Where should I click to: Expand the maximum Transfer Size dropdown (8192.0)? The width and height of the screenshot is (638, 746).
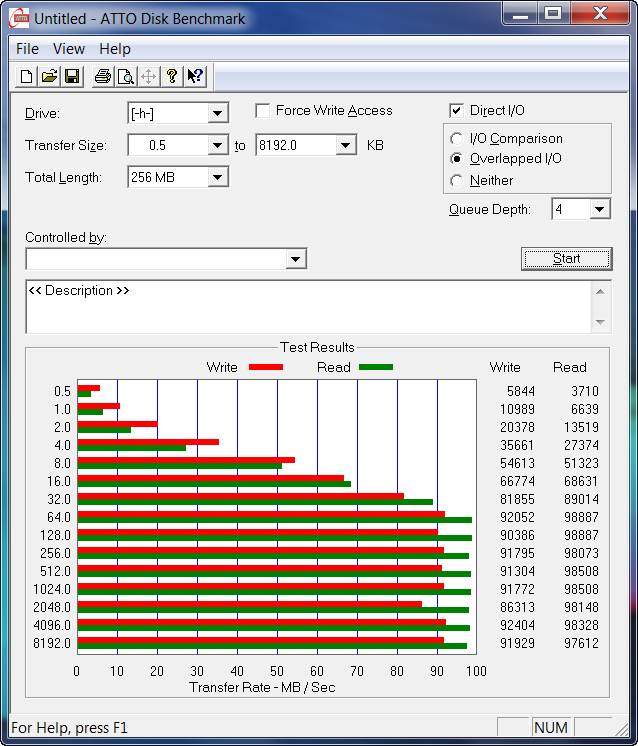point(345,145)
